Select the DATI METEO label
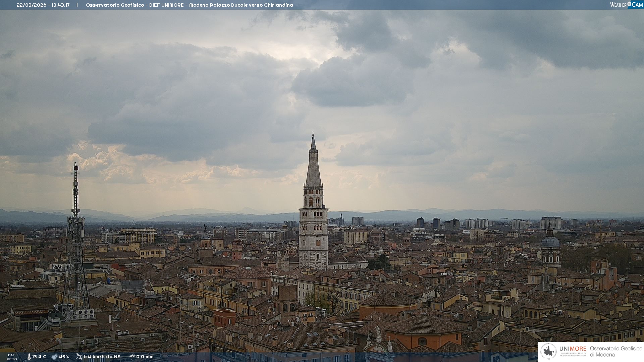644x362 pixels. coord(12,357)
